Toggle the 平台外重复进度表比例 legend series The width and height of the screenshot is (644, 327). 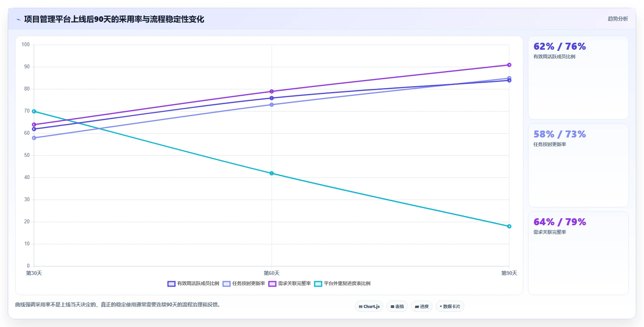(x=342, y=284)
